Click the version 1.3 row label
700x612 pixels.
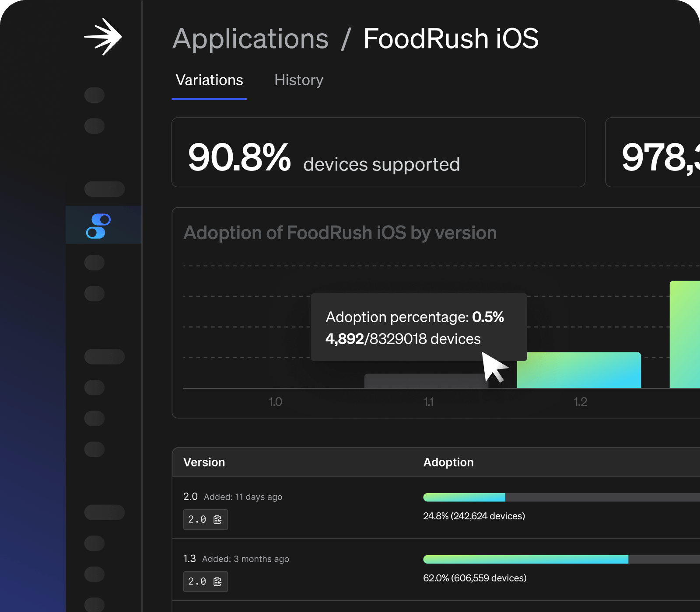[x=189, y=559]
